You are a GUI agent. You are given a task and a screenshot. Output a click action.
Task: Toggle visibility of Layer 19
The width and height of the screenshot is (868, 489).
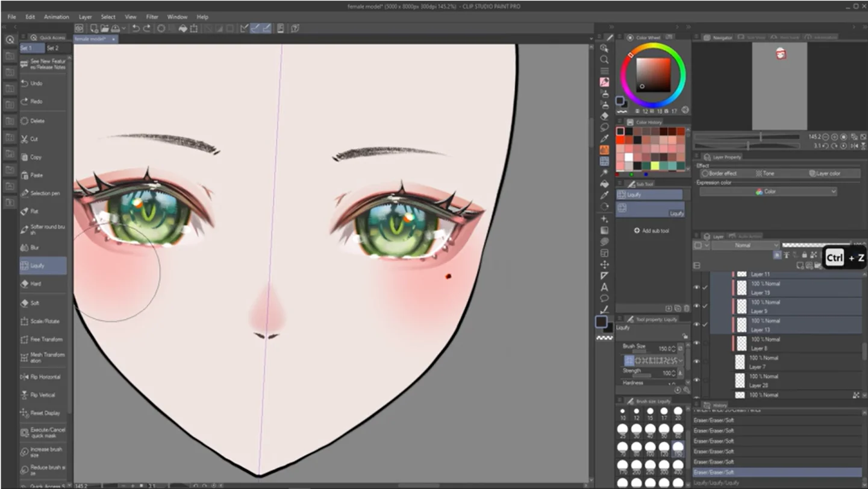(696, 288)
